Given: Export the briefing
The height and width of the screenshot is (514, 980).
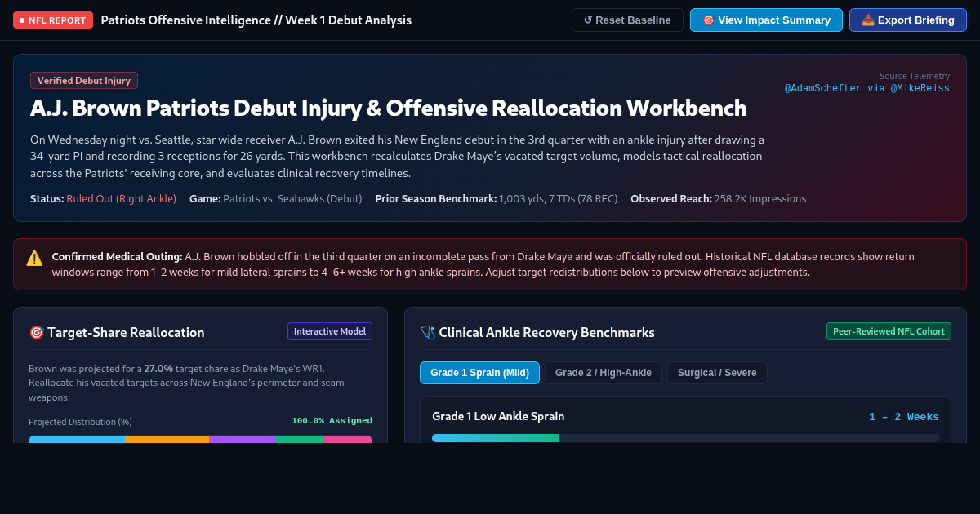Looking at the screenshot, I should (x=908, y=20).
